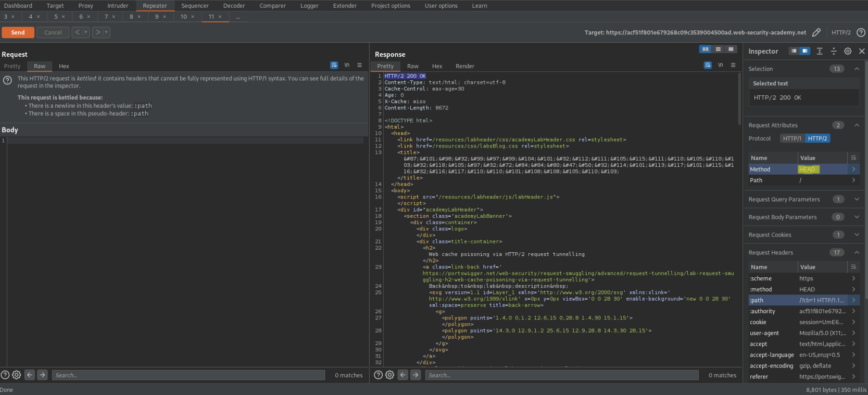
Task: Switch Request view to Pretty
Action: point(12,66)
